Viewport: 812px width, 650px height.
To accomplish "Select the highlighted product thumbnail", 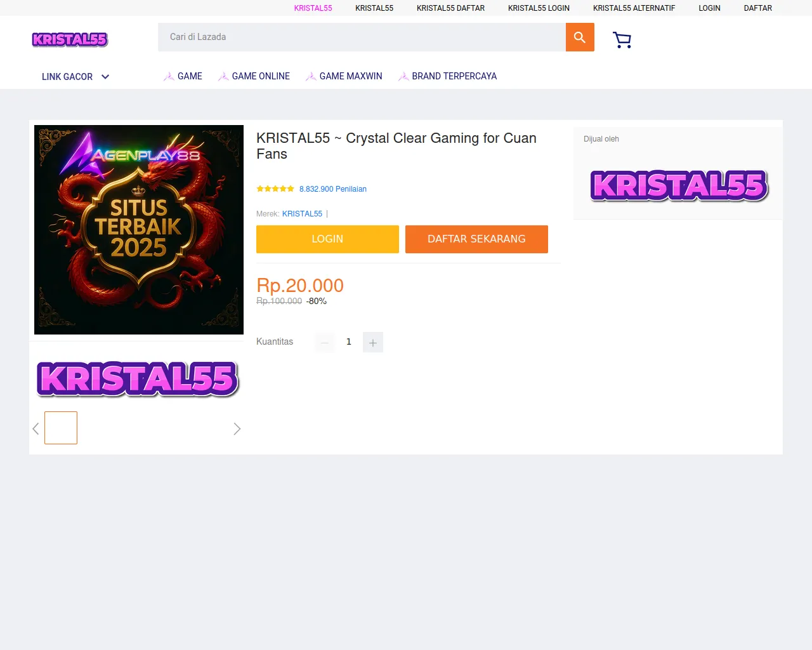I will click(61, 428).
